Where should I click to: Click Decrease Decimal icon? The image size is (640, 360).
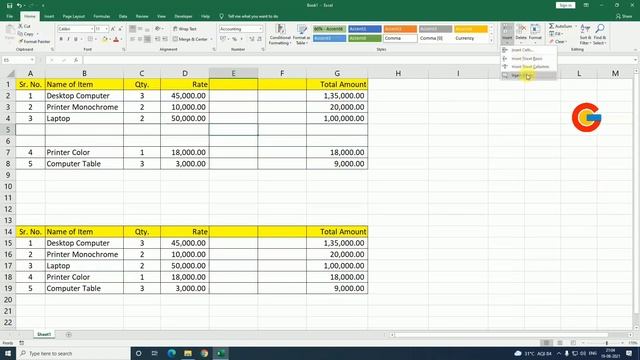[259, 39]
